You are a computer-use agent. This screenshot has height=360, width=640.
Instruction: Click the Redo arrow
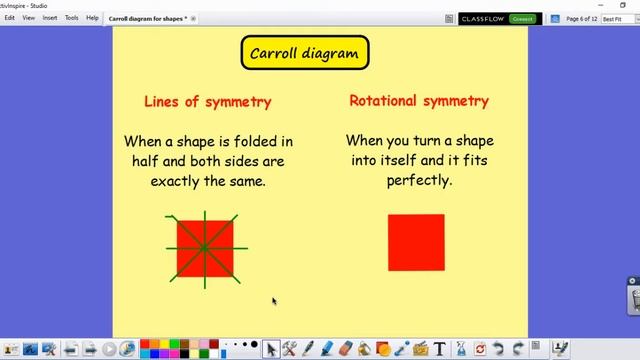[x=518, y=349]
